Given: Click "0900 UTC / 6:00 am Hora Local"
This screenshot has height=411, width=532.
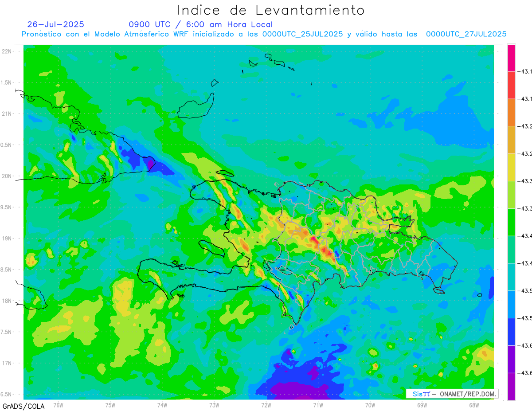Looking at the screenshot, I should 201,24.
